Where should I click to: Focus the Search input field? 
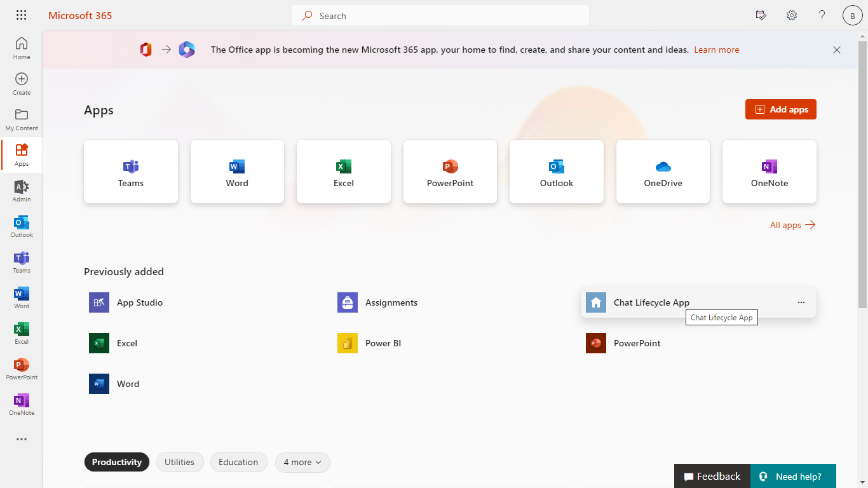pyautogui.click(x=440, y=15)
